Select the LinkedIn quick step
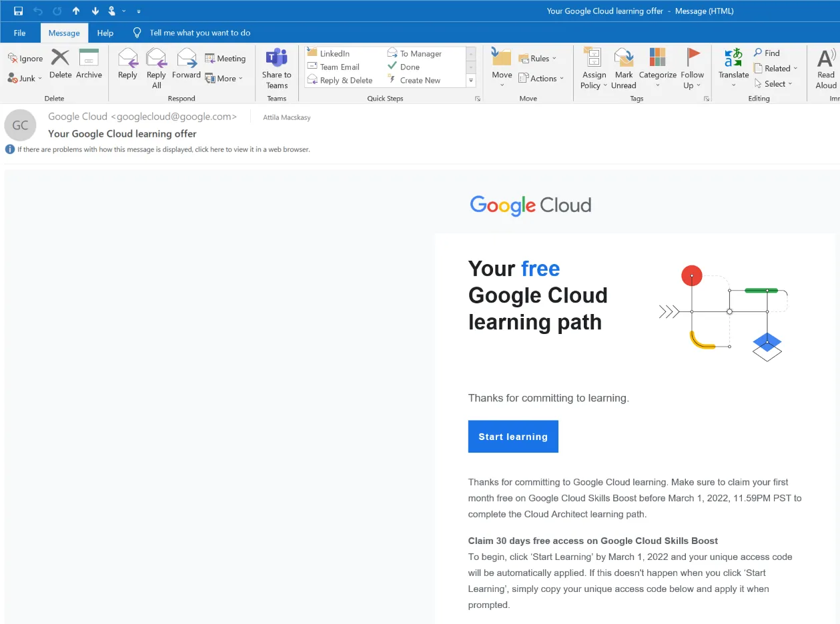The height and width of the screenshot is (624, 840). point(335,53)
